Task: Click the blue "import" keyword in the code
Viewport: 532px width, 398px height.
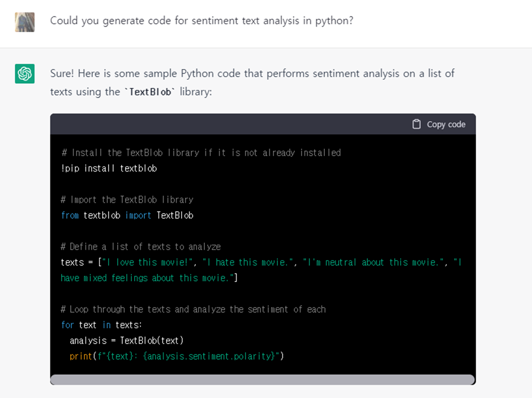Action: [x=138, y=215]
